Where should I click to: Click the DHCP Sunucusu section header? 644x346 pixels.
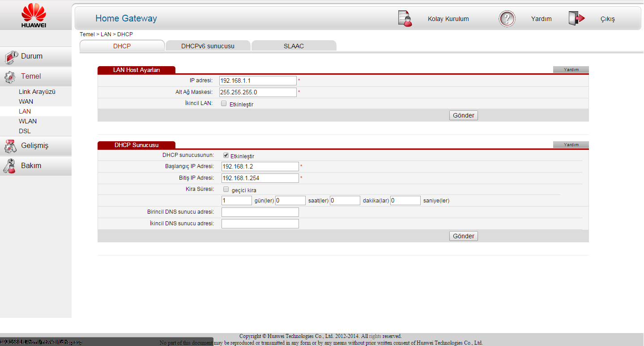coord(136,145)
